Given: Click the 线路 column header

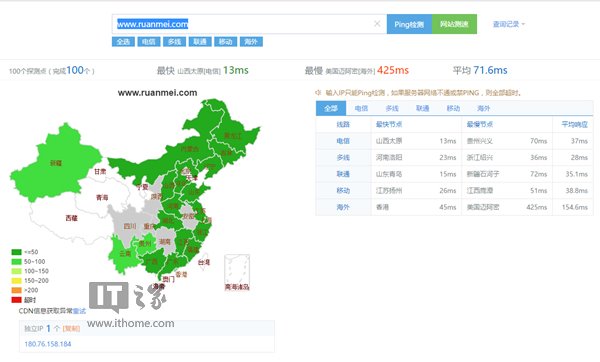Looking at the screenshot, I should point(343,124).
